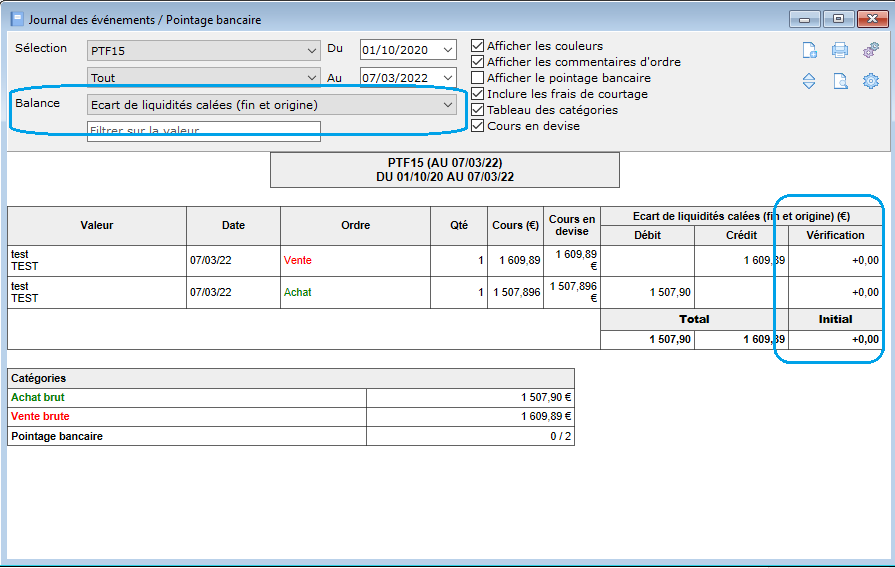Click the document preview magnifier icon

(x=840, y=81)
